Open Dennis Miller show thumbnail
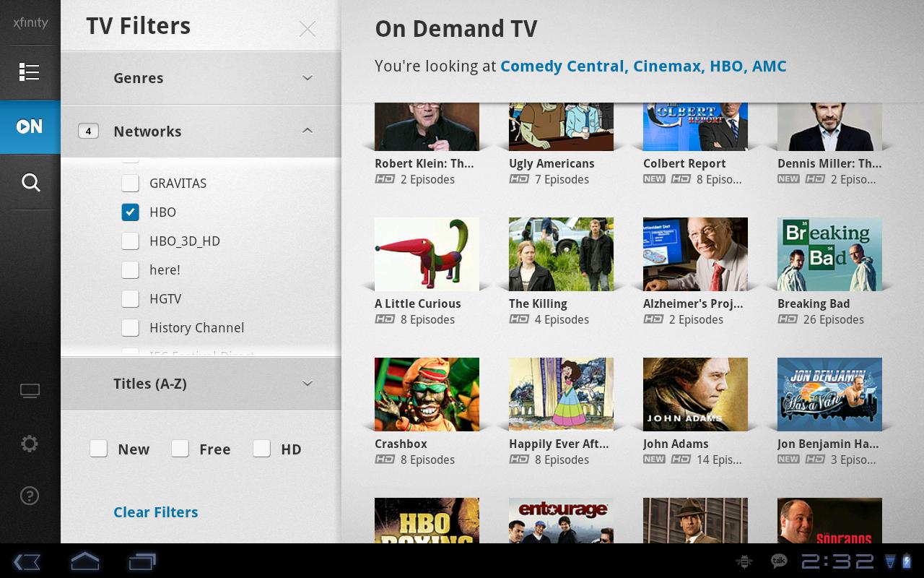Viewport: 924px width, 578px height. coord(829,127)
